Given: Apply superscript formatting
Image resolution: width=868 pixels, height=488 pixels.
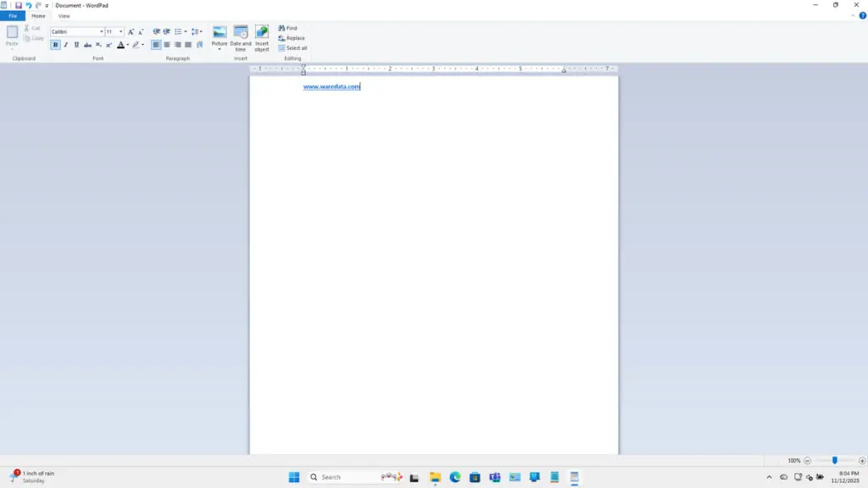Looking at the screenshot, I should 108,44.
